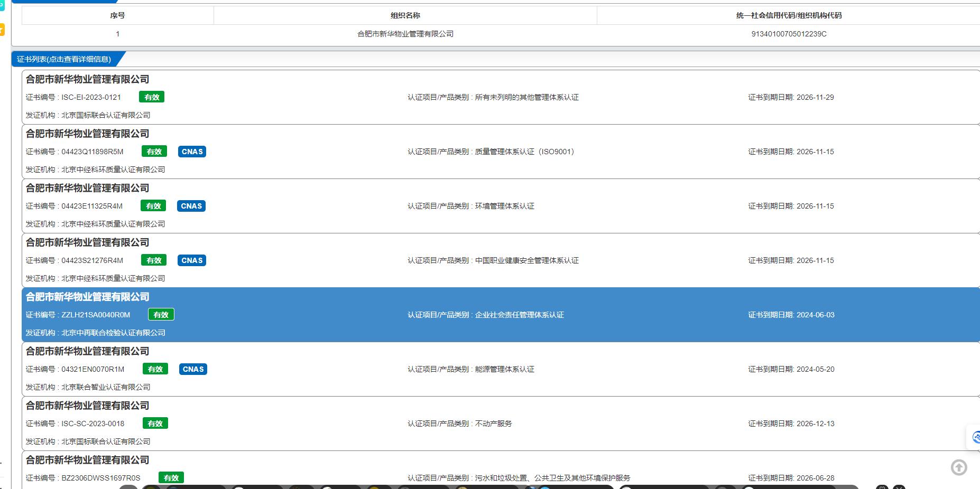Click 有效 badge beside ZZLH21SA0040R0M

161,315
